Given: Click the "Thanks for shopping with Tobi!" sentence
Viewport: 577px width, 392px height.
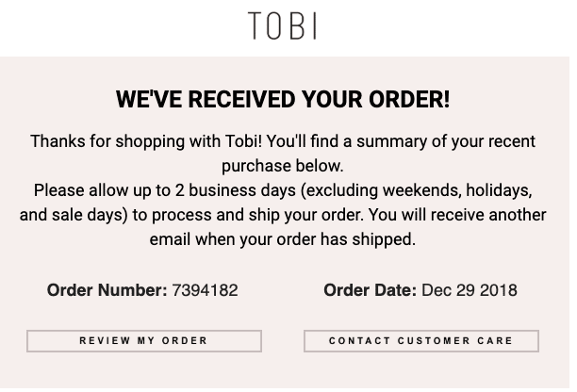Looking at the screenshot, I should point(146,141).
